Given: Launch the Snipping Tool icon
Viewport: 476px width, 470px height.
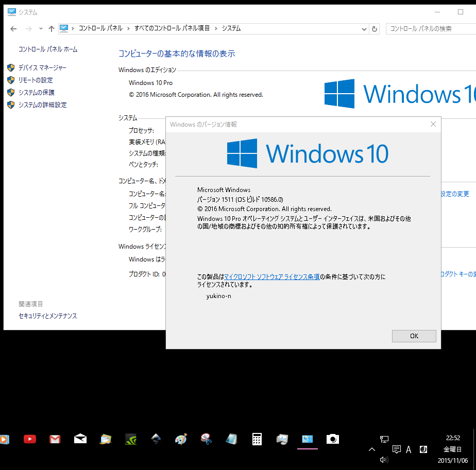Looking at the screenshot, I should click(207, 439).
